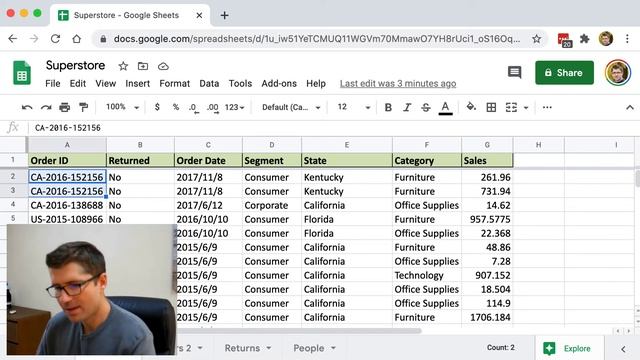
Task: Click the green Share button
Action: 564,73
